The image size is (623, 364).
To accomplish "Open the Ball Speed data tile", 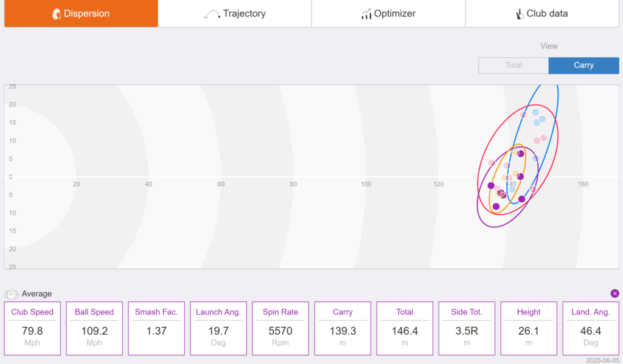I will [x=94, y=328].
